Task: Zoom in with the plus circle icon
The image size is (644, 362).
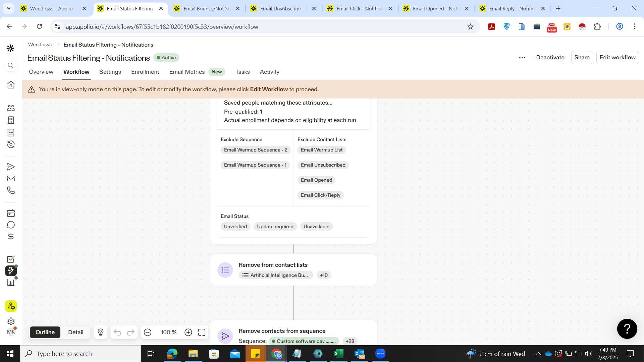Action: (188, 332)
